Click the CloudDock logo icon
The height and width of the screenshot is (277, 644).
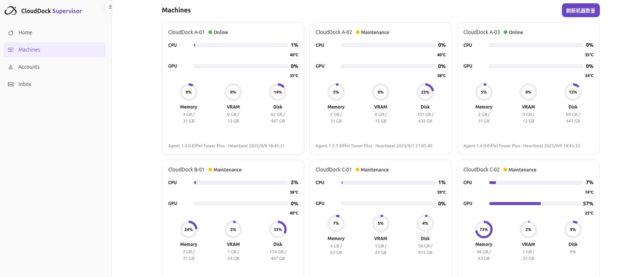point(10,11)
